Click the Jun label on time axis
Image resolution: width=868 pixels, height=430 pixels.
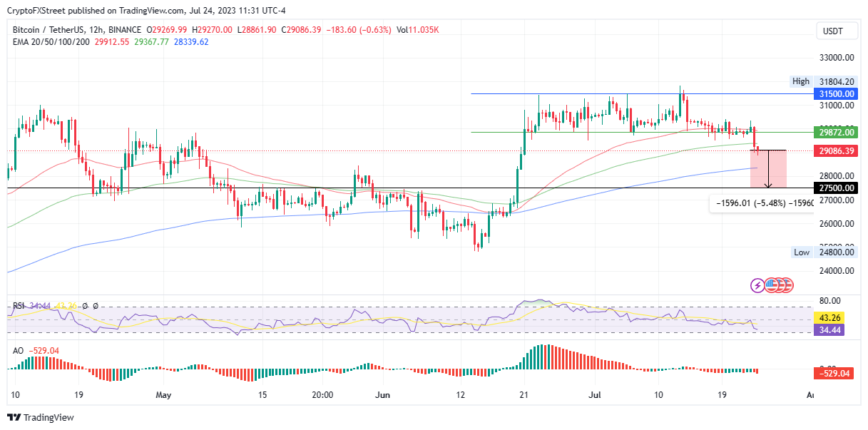click(x=384, y=394)
